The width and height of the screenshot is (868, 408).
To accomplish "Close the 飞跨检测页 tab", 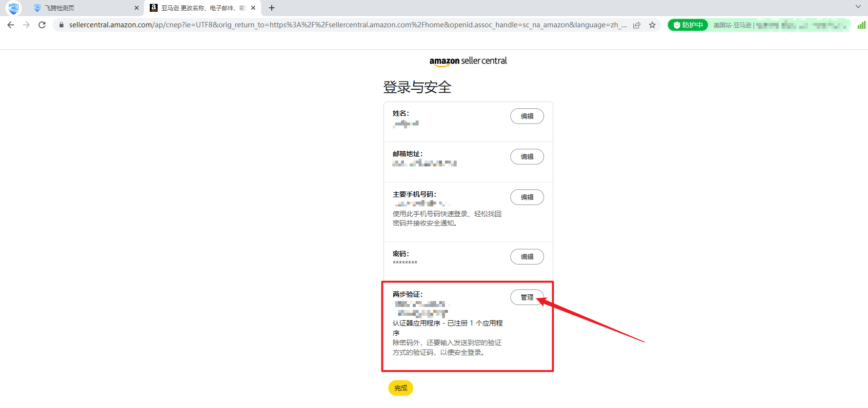I will (x=137, y=8).
